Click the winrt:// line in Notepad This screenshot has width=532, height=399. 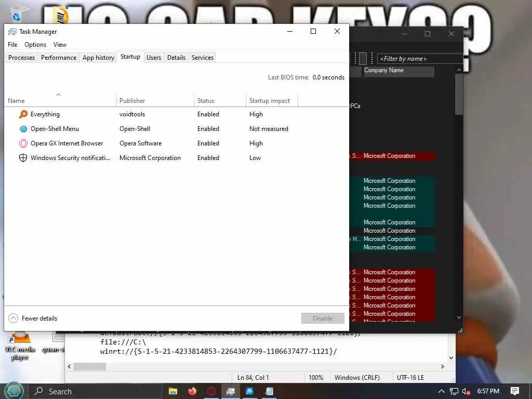219,352
